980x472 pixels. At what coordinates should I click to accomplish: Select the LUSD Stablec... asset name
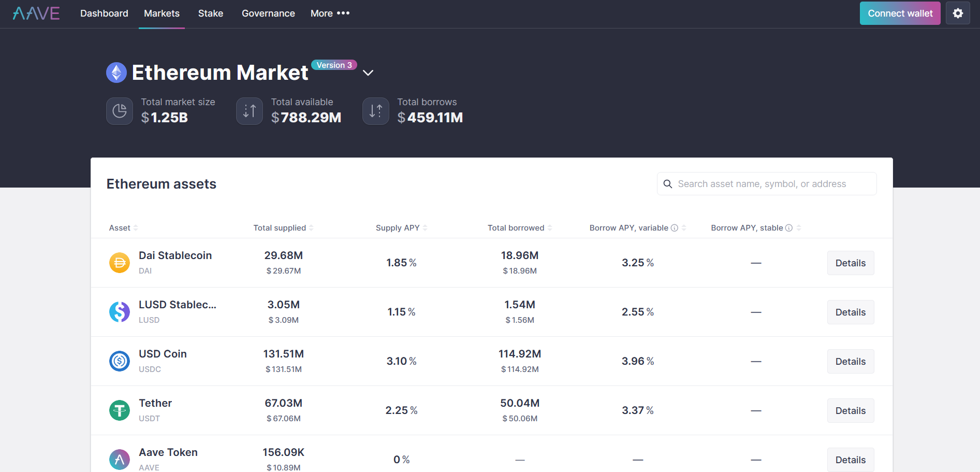[178, 305]
